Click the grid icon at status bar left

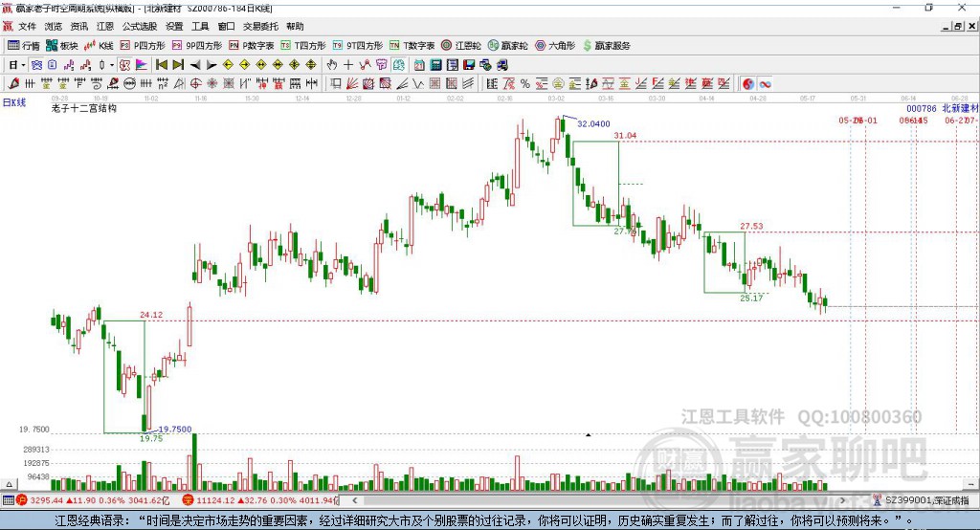tap(8, 500)
